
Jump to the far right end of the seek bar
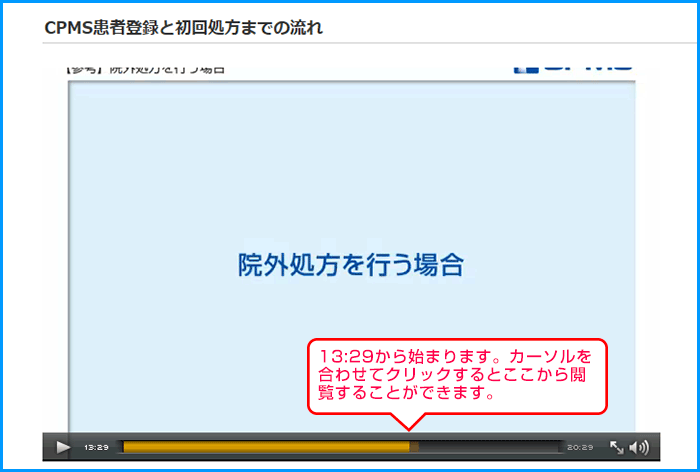560,447
